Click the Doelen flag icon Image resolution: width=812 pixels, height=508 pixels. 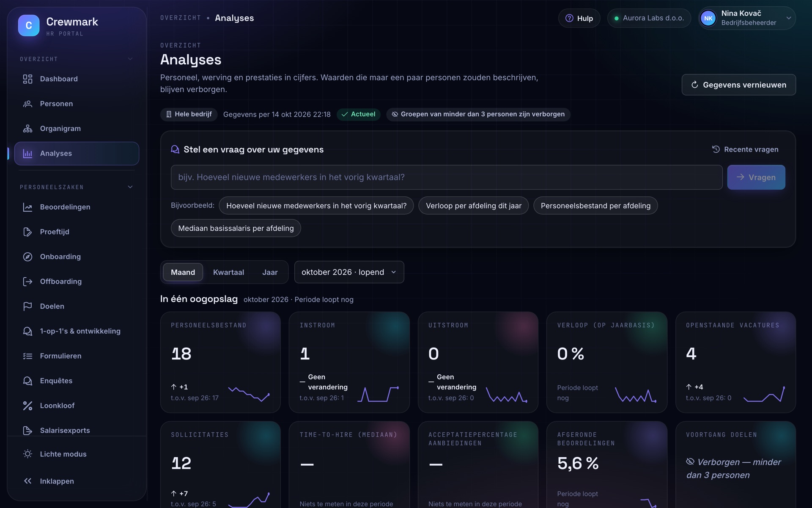coord(27,306)
